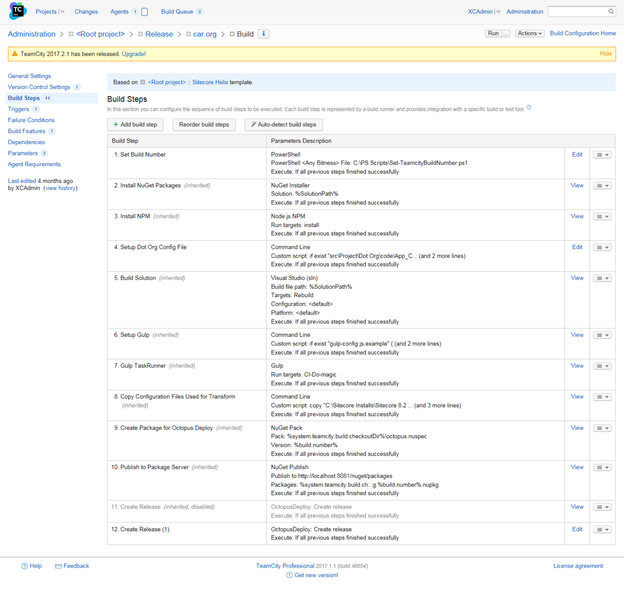
Task: Click the agents status square icon
Action: 145,12
